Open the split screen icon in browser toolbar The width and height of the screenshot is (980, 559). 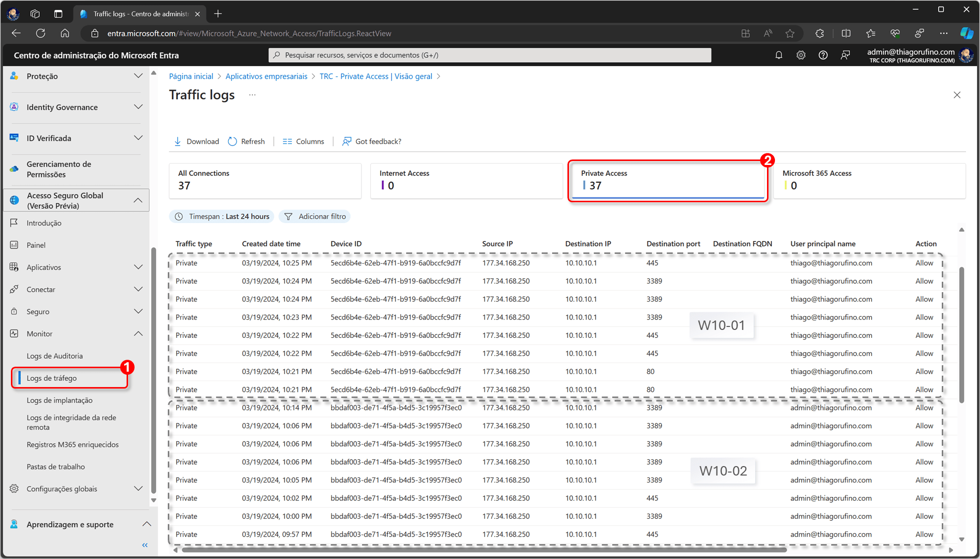(x=846, y=33)
